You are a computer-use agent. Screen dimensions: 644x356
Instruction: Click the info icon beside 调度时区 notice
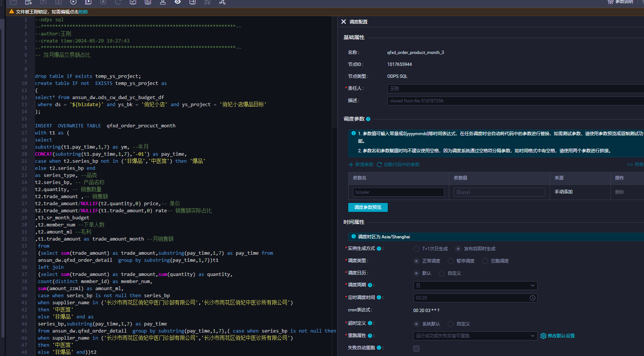click(x=353, y=236)
